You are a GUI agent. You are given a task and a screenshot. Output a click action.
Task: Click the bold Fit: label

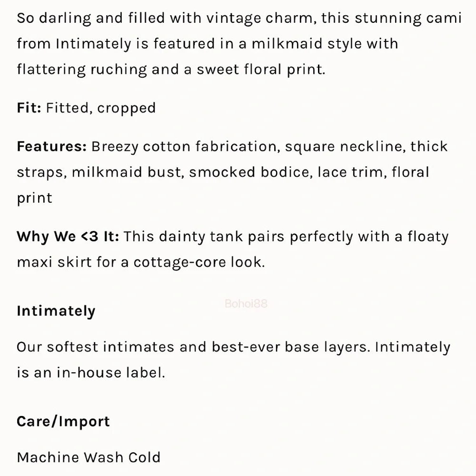(29, 108)
